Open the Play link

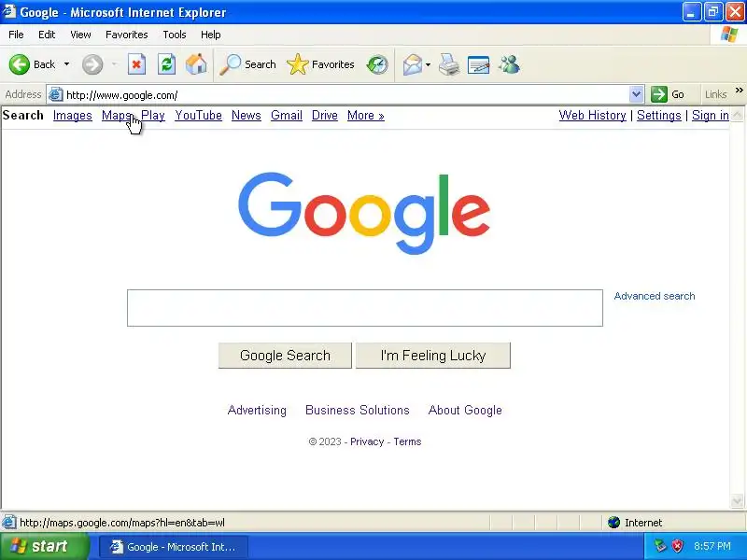[x=153, y=115]
